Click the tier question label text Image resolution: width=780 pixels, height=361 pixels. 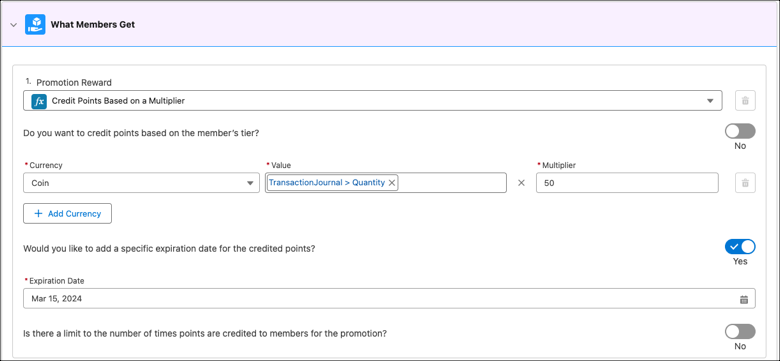pos(141,133)
